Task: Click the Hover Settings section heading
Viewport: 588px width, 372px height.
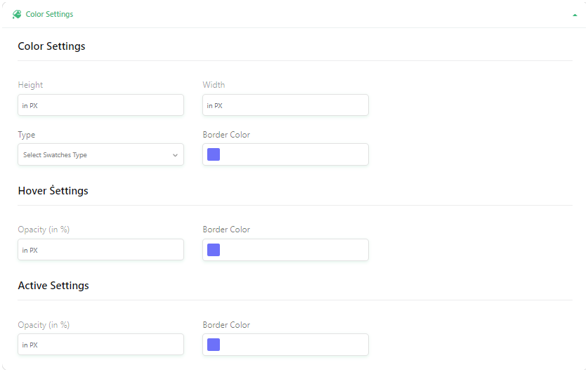Action: click(x=53, y=191)
